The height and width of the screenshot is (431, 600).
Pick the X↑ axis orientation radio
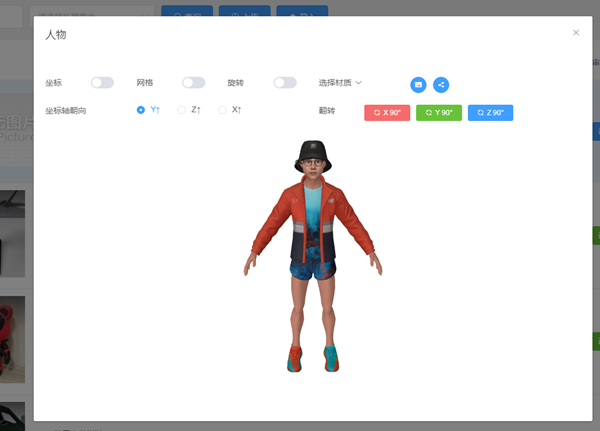pyautogui.click(x=223, y=110)
